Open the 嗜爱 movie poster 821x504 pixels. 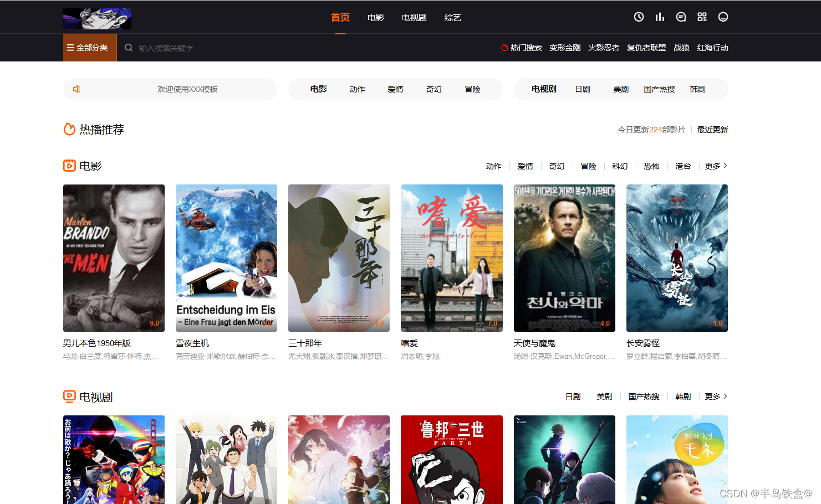[x=452, y=258]
